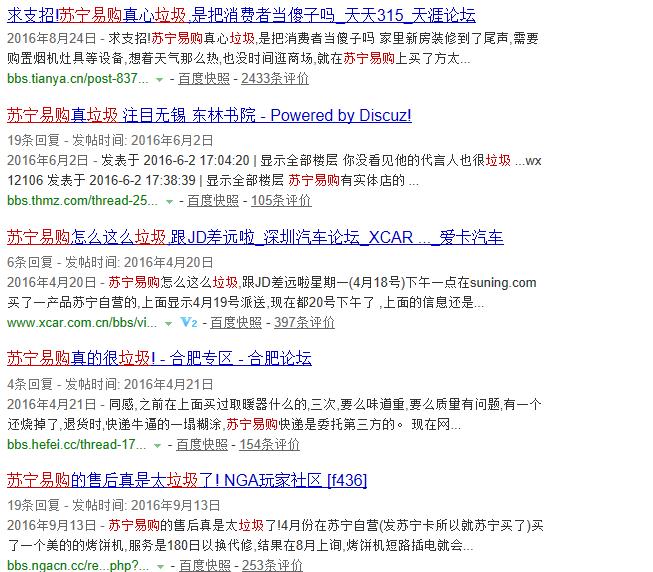Click the snippet line starting 2016年8月24日
Image resolution: width=653 pixels, height=572 pixels.
[273, 38]
